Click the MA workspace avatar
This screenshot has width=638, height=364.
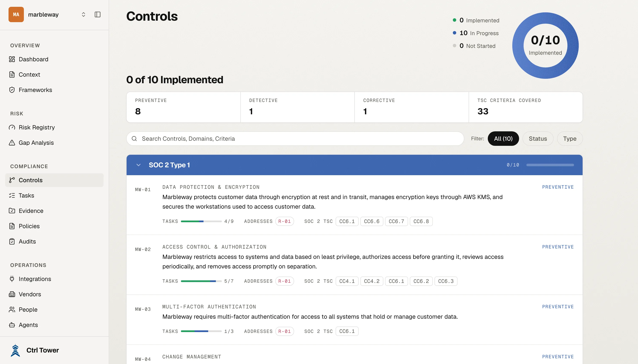[16, 14]
